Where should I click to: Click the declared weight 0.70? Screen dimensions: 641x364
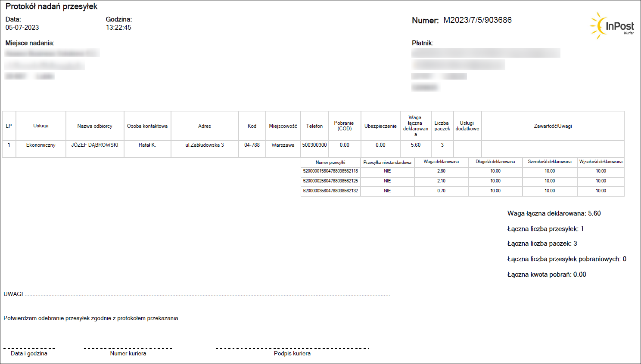441,191
